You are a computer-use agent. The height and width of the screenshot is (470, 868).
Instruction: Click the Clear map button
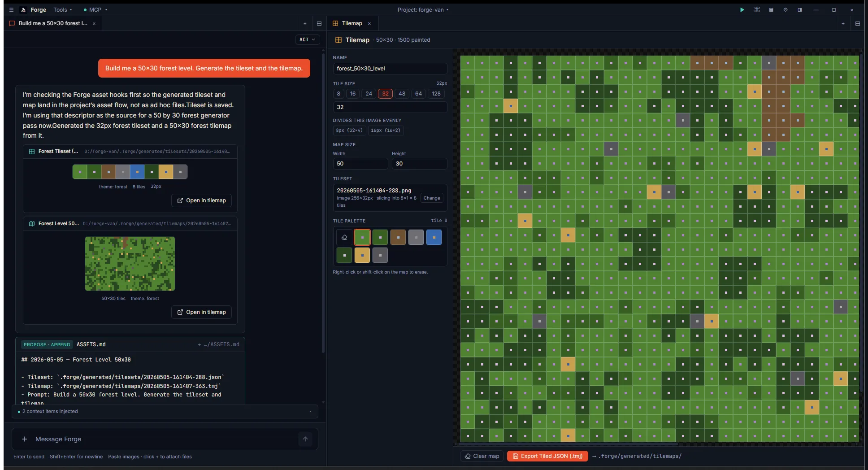point(482,456)
